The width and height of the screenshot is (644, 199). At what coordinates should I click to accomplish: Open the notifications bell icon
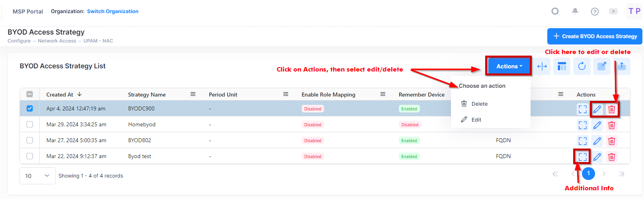coord(575,12)
